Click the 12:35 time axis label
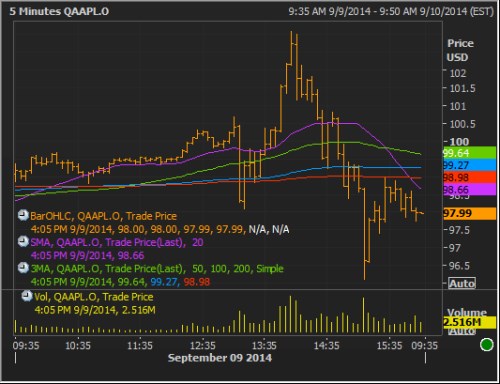 pyautogui.click(x=202, y=345)
